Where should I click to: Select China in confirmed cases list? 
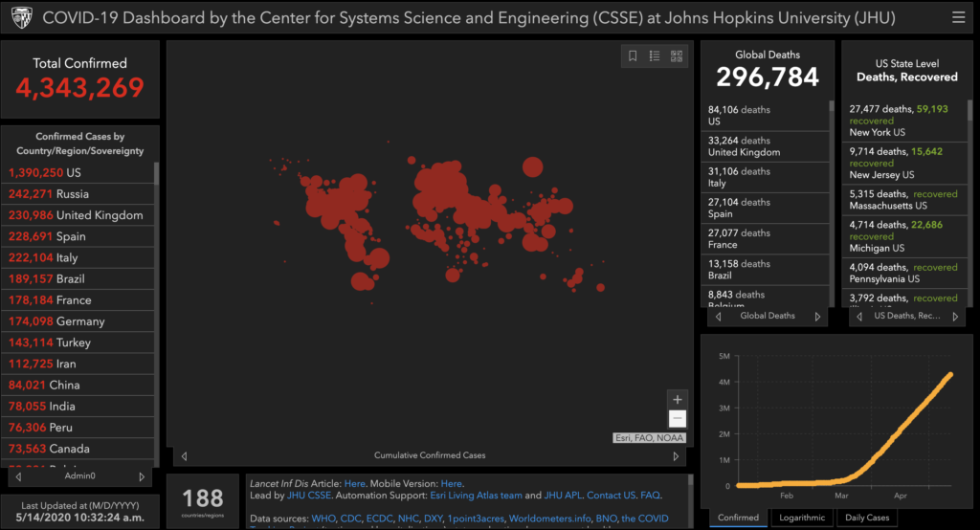point(78,385)
